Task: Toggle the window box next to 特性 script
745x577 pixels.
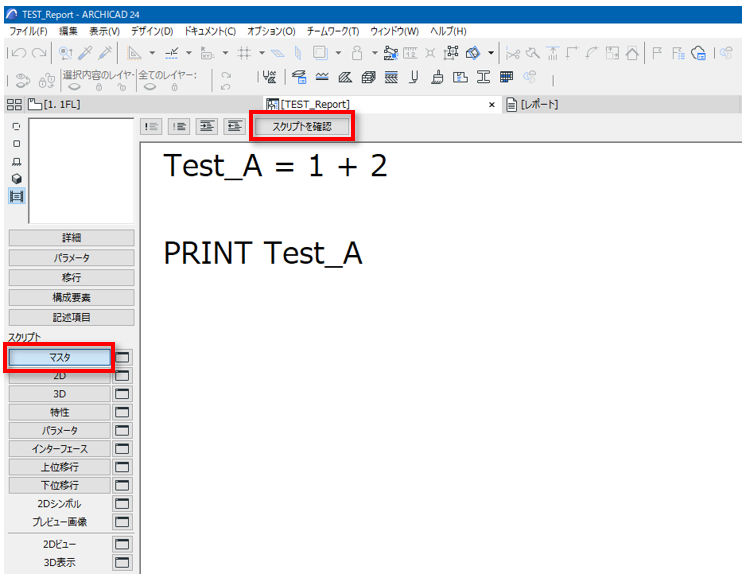Action: click(122, 412)
